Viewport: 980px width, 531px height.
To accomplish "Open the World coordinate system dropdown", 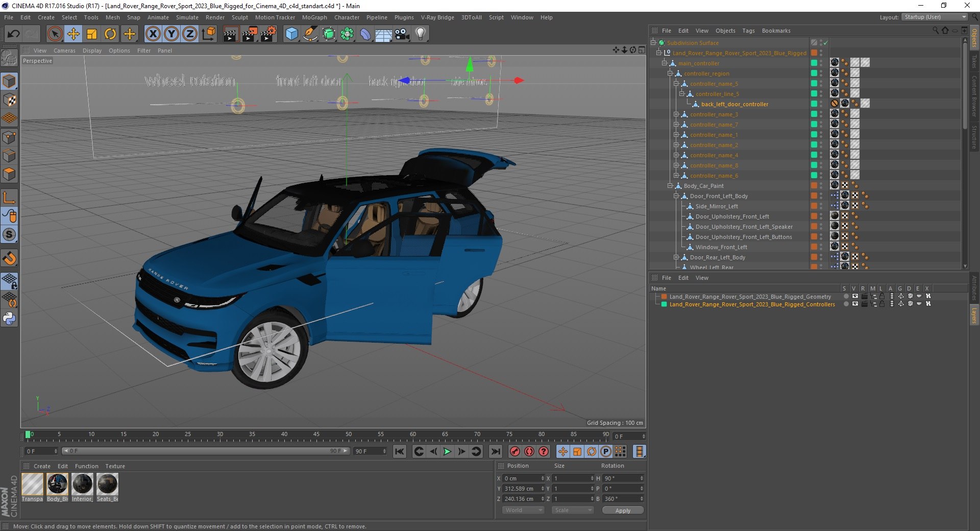I will tap(523, 510).
